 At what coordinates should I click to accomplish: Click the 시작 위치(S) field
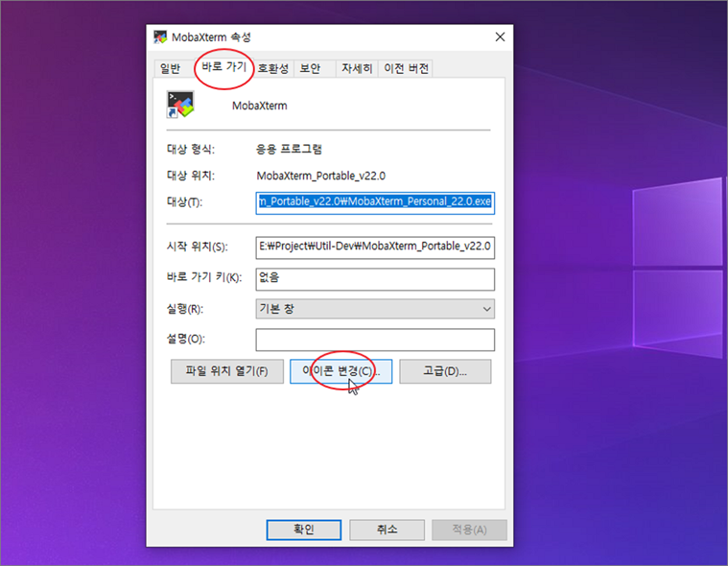[x=375, y=247]
